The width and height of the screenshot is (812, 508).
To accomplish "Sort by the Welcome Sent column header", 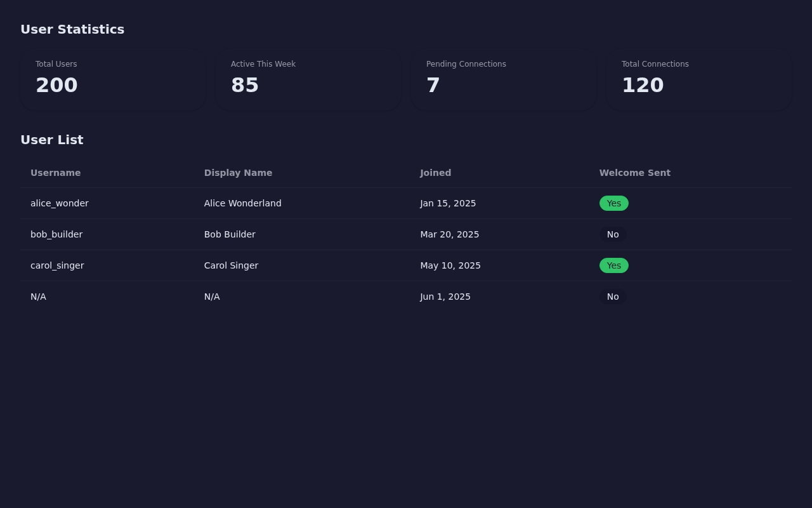I will click(634, 173).
